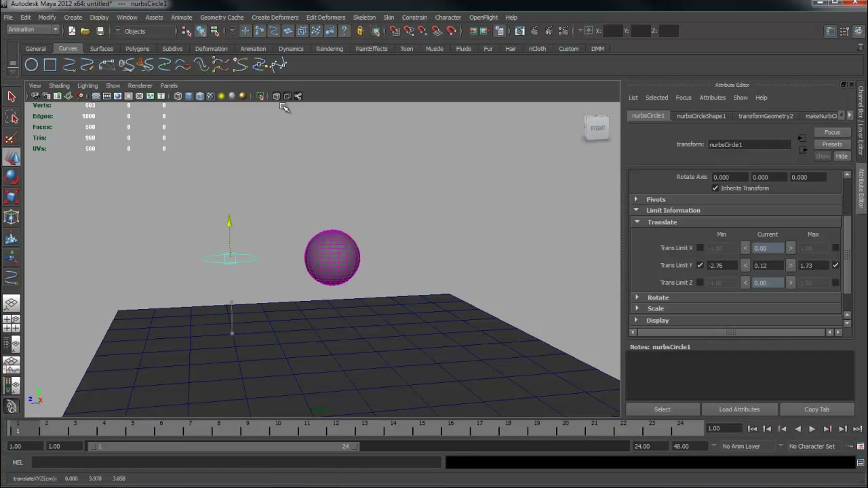
Task: Select the NURBS circle shelf icon
Action: 31,65
